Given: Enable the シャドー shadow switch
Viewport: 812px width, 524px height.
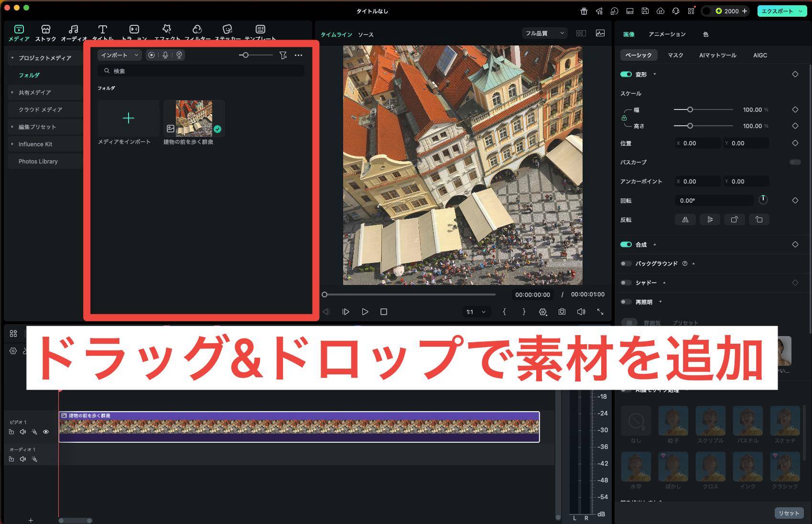Looking at the screenshot, I should pos(626,283).
